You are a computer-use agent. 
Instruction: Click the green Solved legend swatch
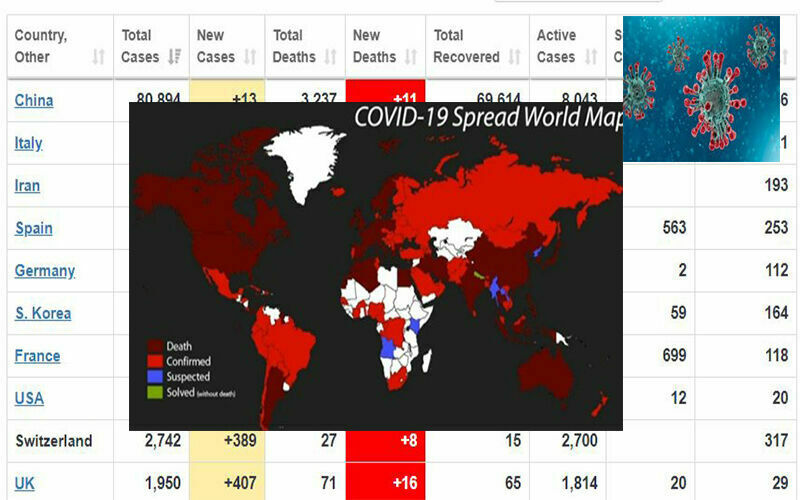tap(153, 391)
